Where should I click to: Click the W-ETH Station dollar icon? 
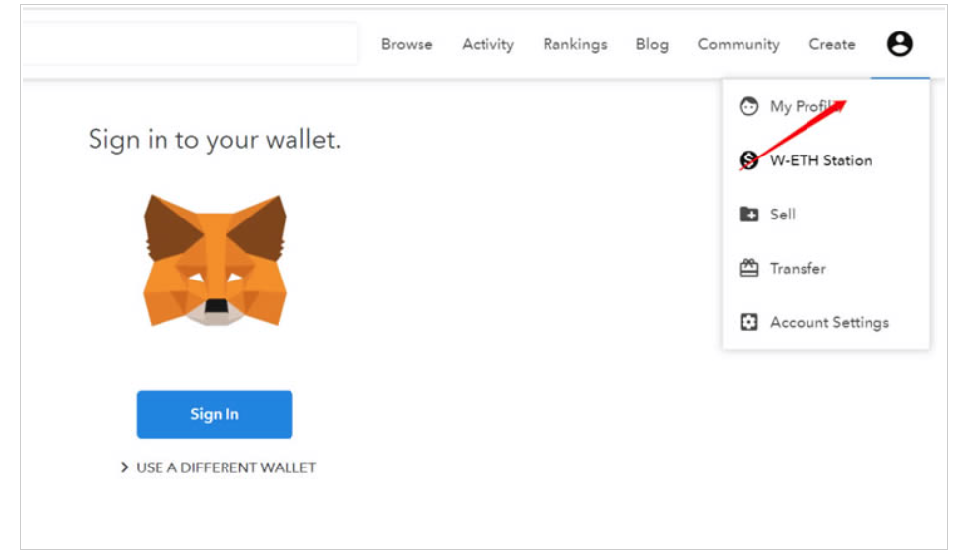coord(748,160)
